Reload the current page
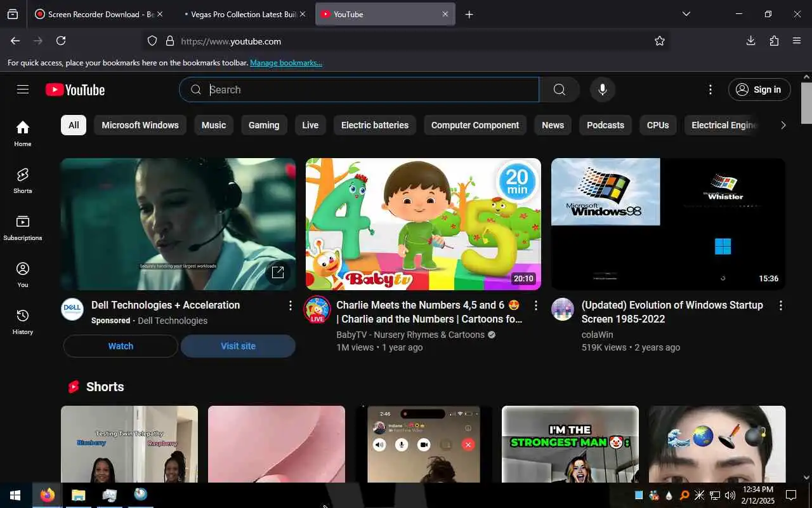The width and height of the screenshot is (812, 508). point(61,41)
